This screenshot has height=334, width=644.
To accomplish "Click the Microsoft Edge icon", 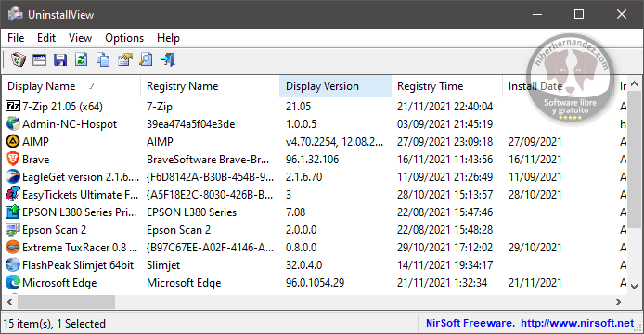I will pyautogui.click(x=13, y=283).
